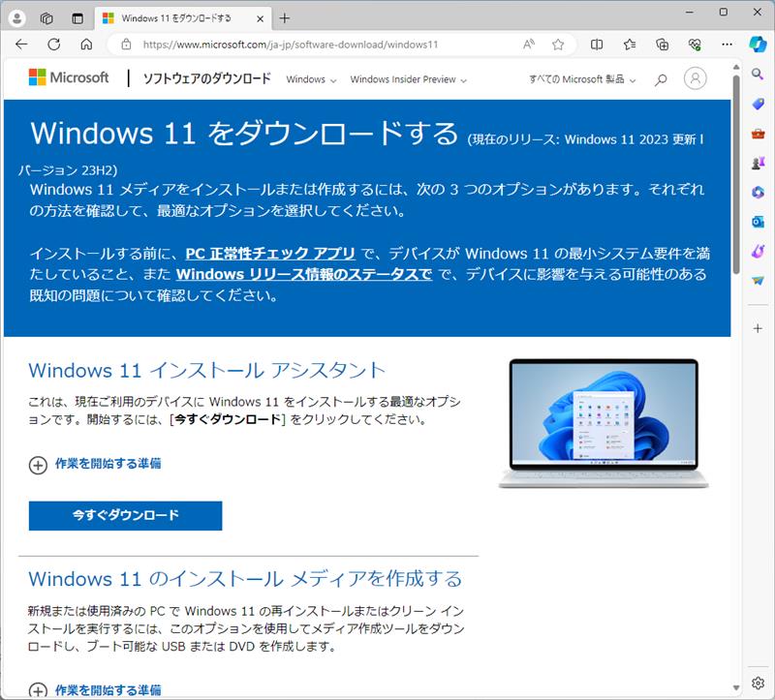Expand the Windows dropdown in site navigation
775x700 pixels.
tap(311, 79)
